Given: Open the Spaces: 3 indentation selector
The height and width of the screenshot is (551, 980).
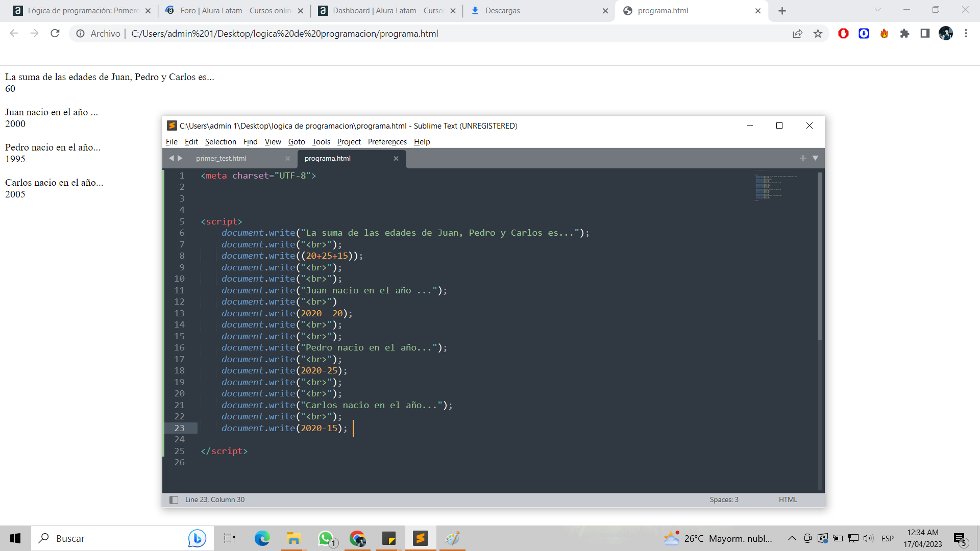Looking at the screenshot, I should point(724,500).
